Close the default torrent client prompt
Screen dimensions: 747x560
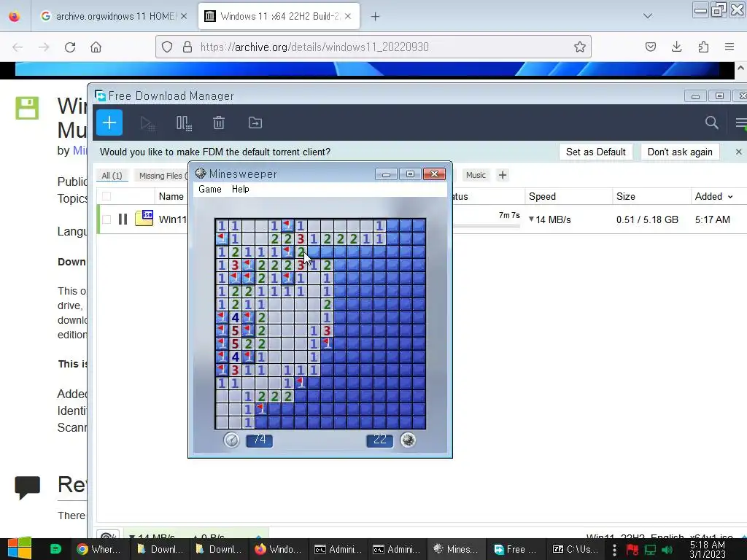738,152
